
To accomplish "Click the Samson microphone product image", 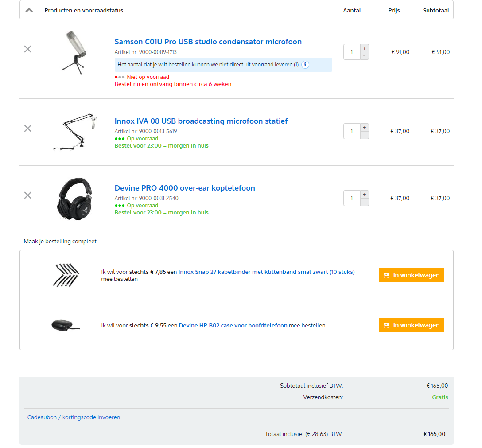I will point(74,51).
